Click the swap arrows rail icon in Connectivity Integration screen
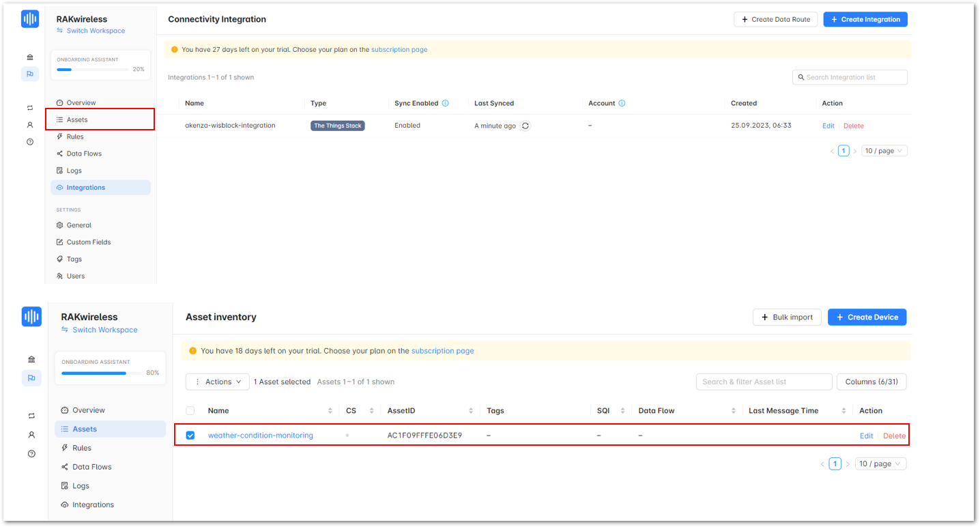Image resolution: width=980 pixels, height=527 pixels. coord(30,108)
